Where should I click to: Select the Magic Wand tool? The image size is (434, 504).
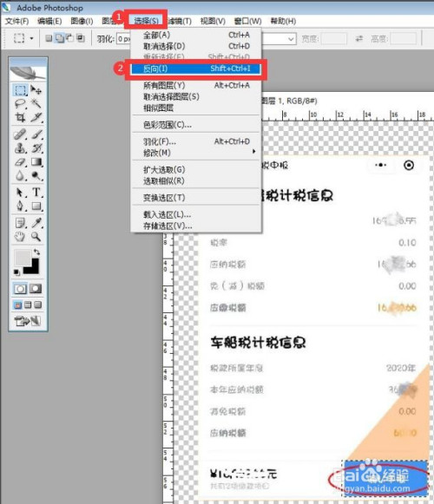click(36, 103)
